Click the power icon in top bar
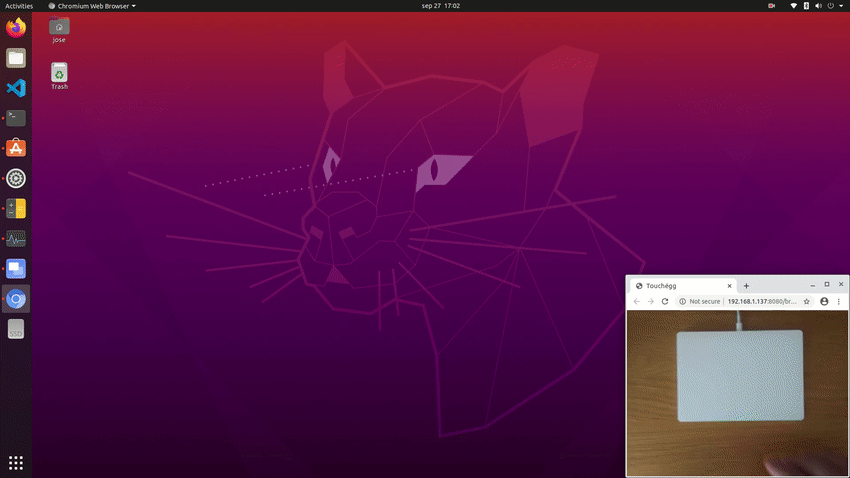The image size is (850, 478). (830, 6)
